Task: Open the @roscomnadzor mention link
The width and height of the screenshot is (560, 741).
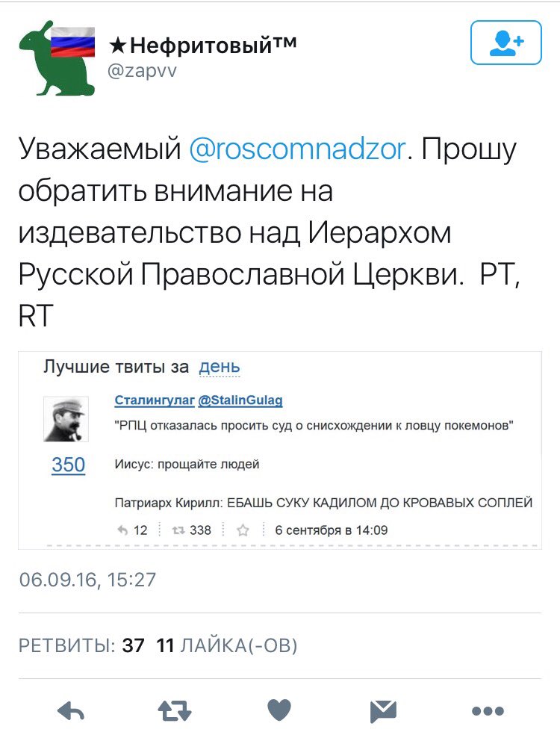Action: [297, 149]
